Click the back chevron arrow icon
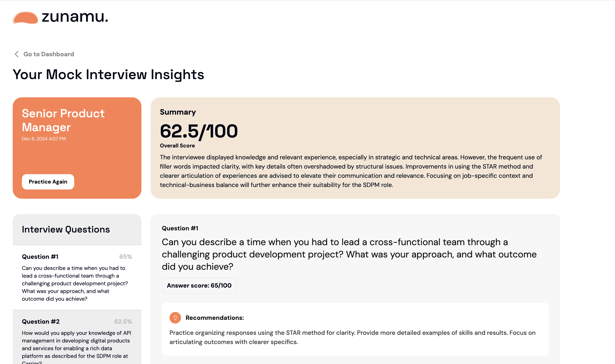Screen dimensions: 615x364 click(17, 54)
